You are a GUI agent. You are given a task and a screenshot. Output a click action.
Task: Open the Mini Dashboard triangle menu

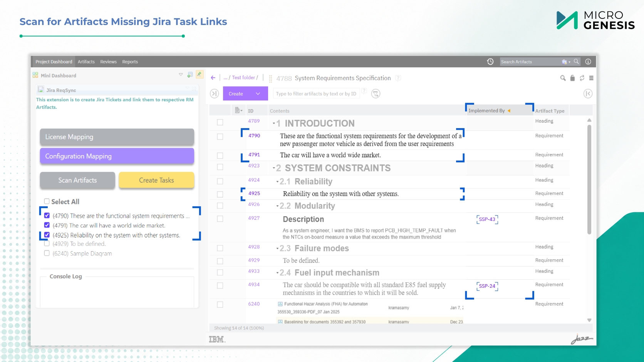[x=181, y=75]
